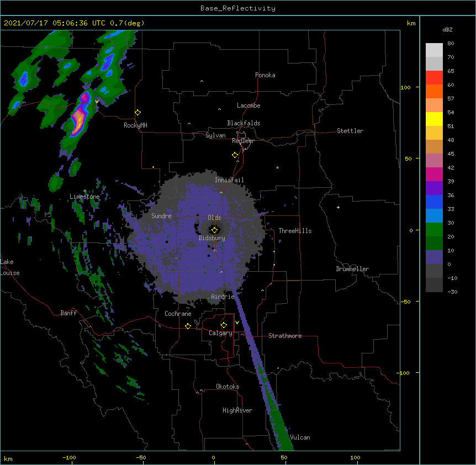Click the -30 value in the dBZ legend
Viewport: 476px width, 465px height.
pos(452,292)
